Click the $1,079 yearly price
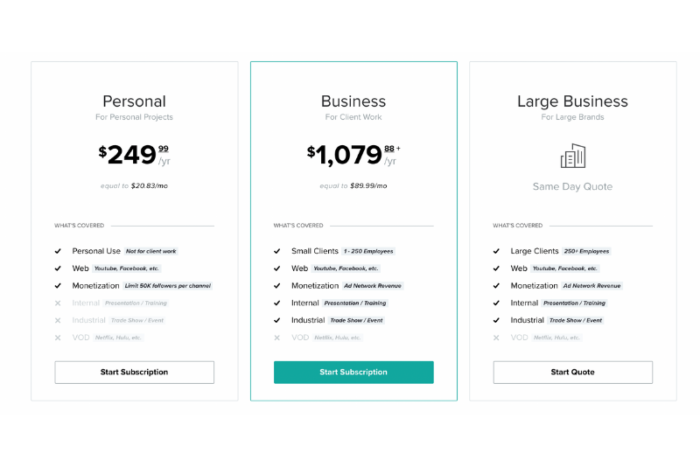Screen dimensions: 700x467 (354, 155)
